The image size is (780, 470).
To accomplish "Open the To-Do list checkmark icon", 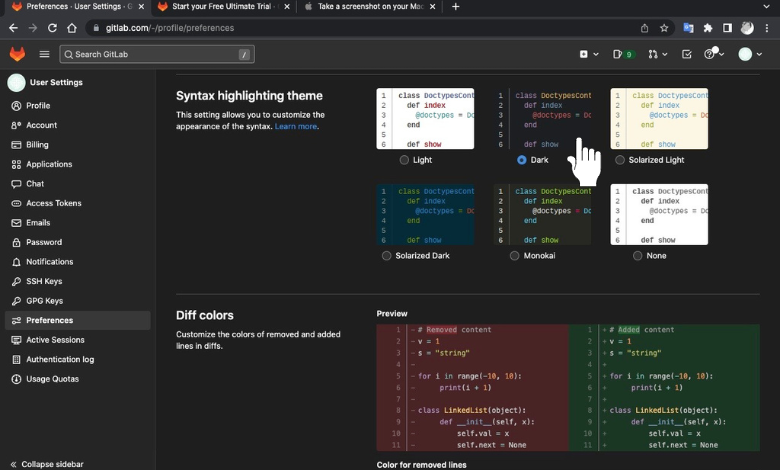I will 686,54.
